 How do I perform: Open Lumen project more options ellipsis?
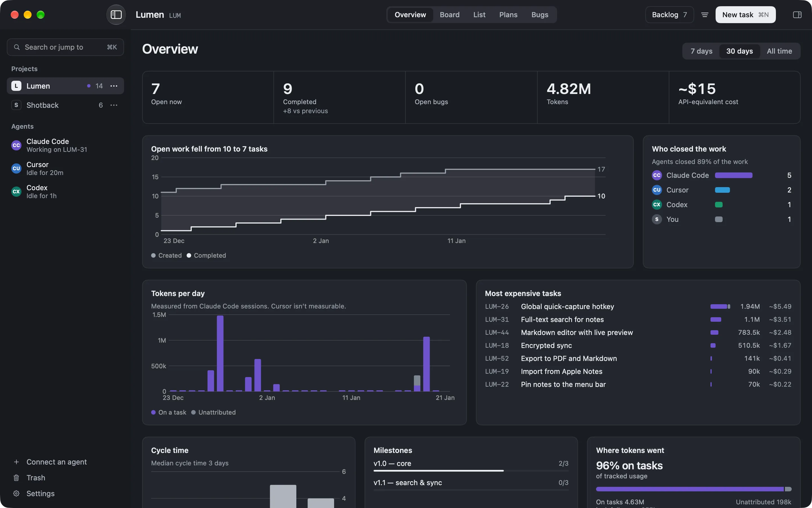(114, 86)
